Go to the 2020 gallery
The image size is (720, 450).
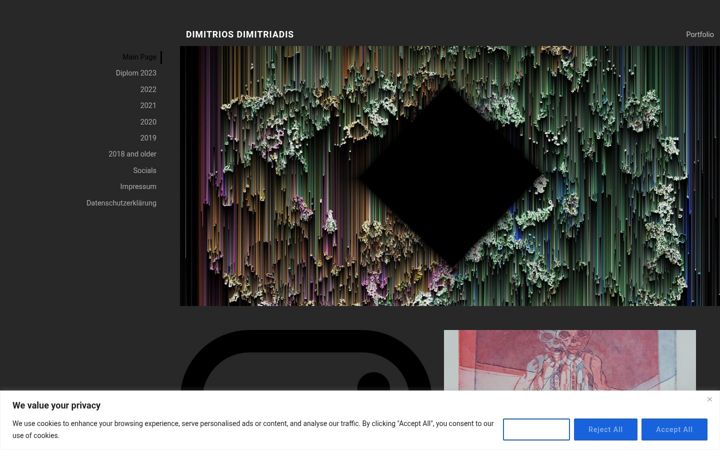[148, 122]
